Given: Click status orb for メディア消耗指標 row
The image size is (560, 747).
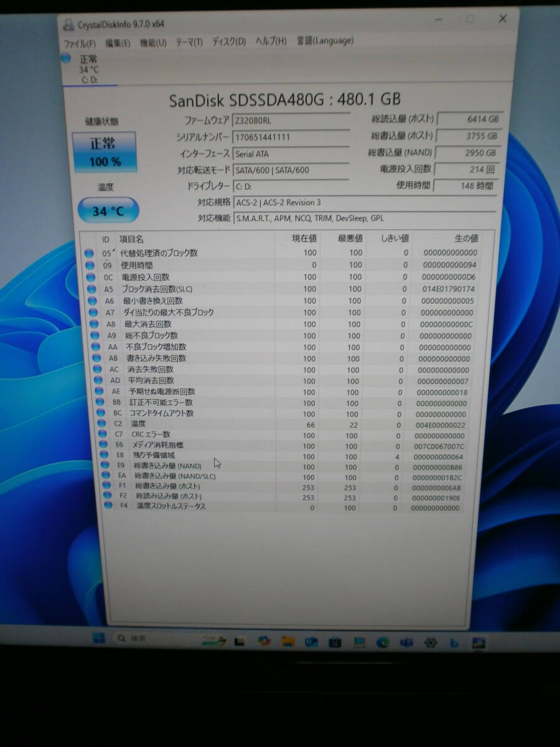Looking at the screenshot, I should pos(103,444).
